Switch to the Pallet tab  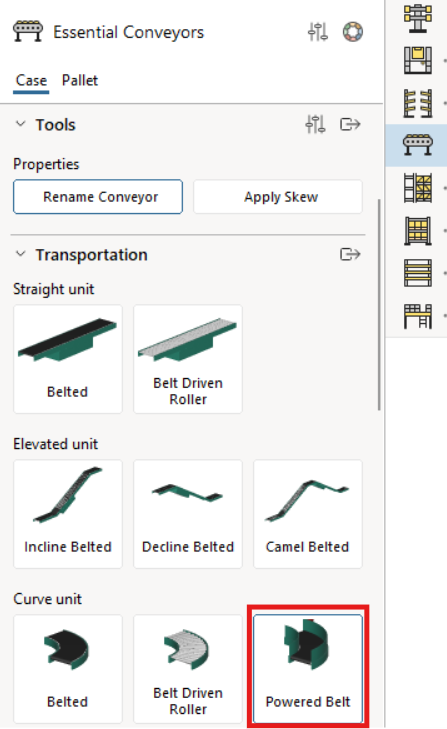point(80,80)
